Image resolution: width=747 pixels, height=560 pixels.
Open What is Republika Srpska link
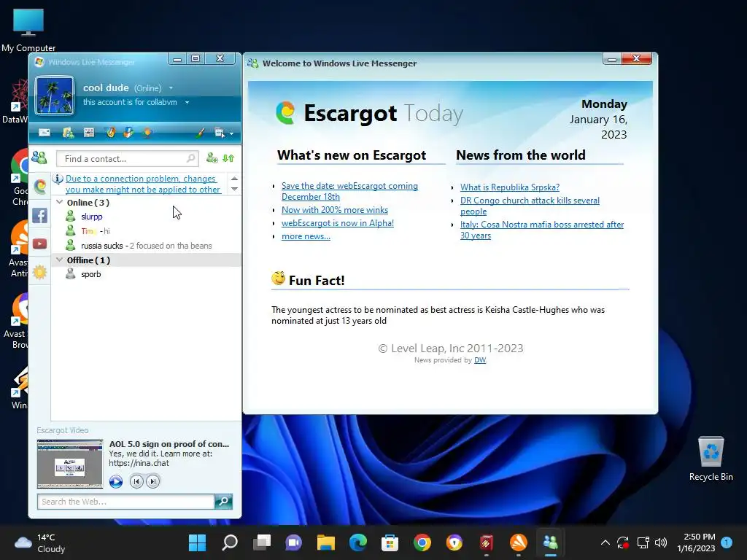510,187
